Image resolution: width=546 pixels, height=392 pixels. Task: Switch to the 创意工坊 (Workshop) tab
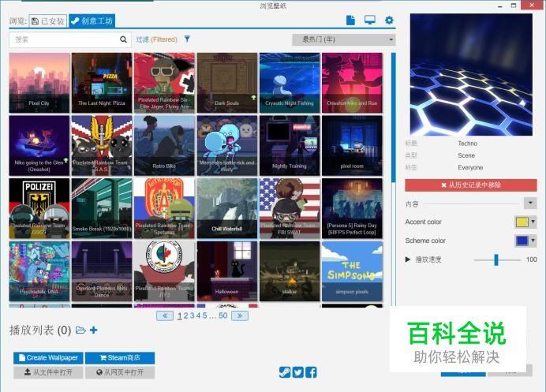point(92,21)
